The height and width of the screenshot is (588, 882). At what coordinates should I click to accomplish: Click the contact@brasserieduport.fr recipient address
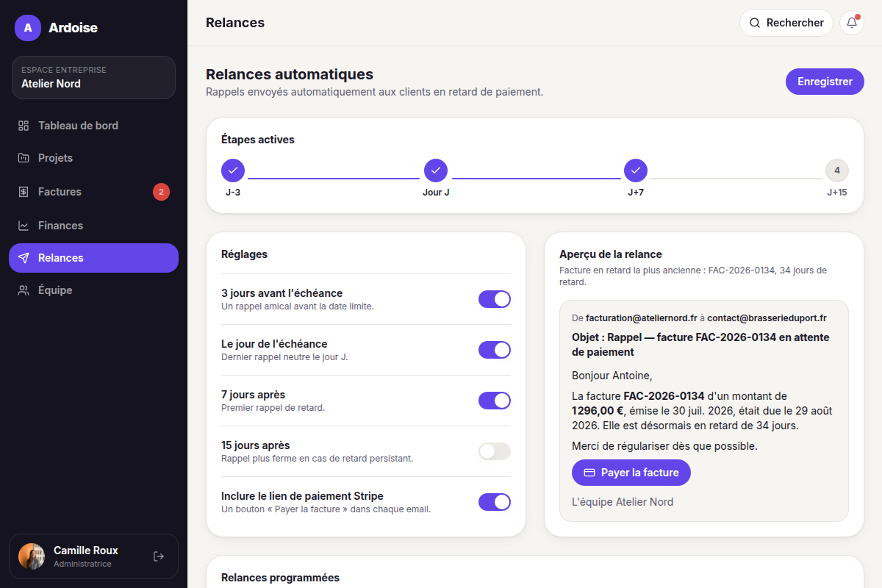(767, 318)
